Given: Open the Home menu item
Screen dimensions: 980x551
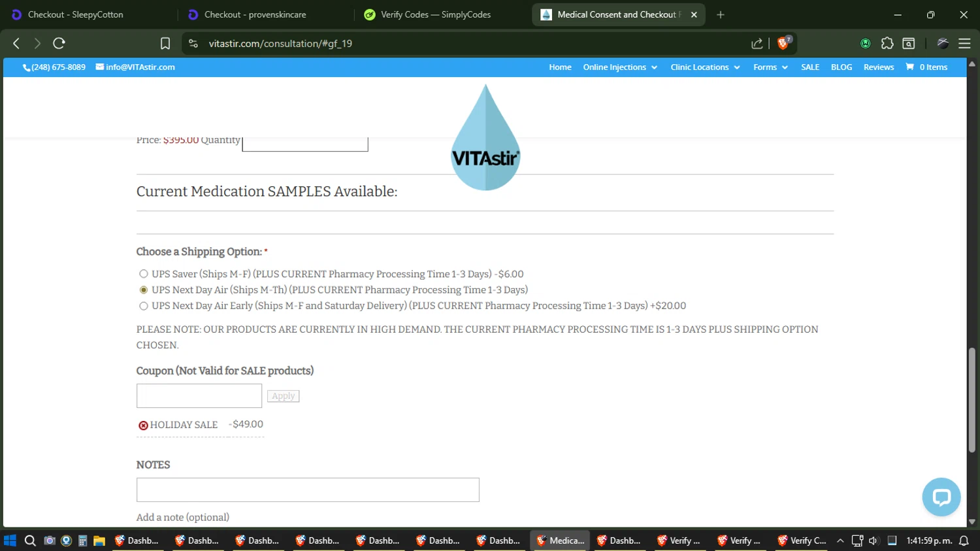Looking at the screenshot, I should point(560,67).
